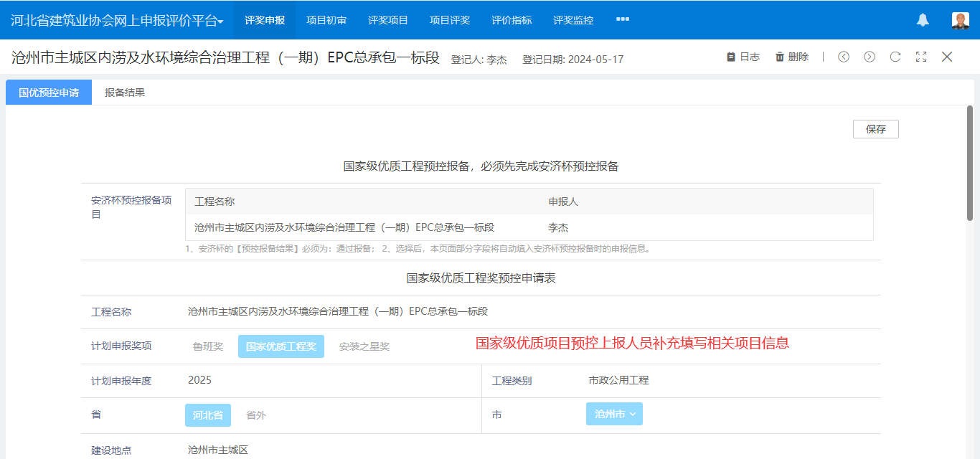Open the more menu ellipsis
Viewport: 980px width, 459px height.
pos(622,19)
